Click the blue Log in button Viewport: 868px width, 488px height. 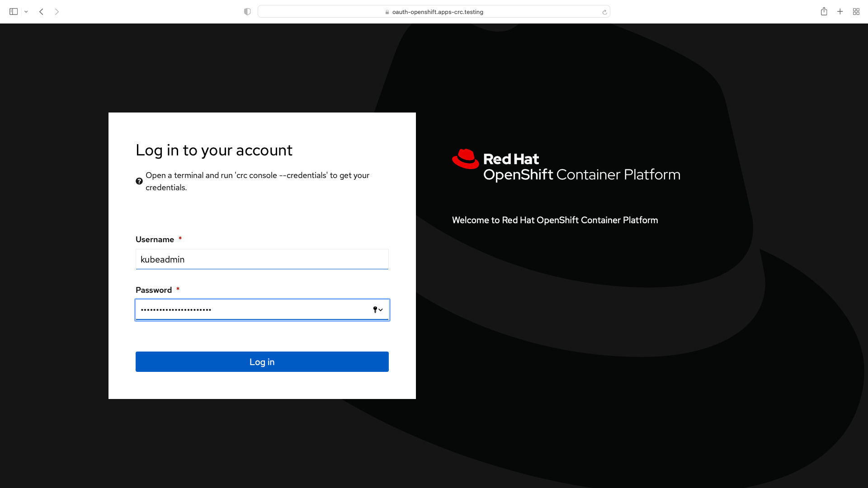[262, 362]
